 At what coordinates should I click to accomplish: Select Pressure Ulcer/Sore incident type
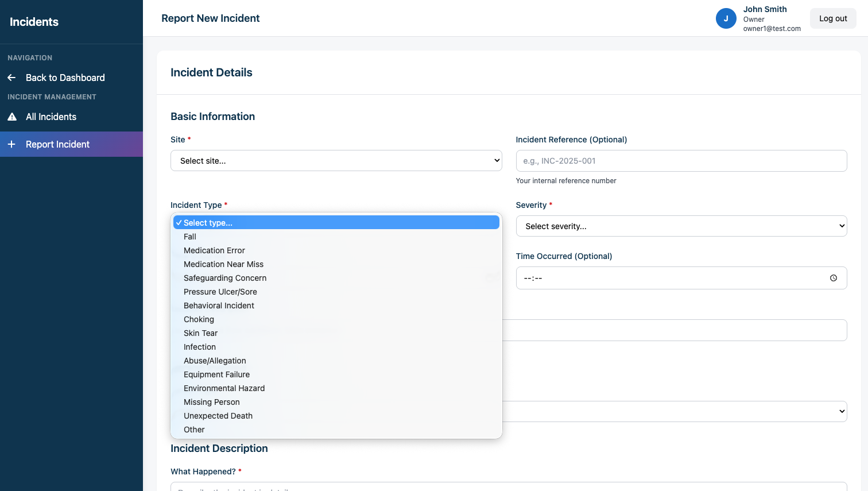(220, 292)
